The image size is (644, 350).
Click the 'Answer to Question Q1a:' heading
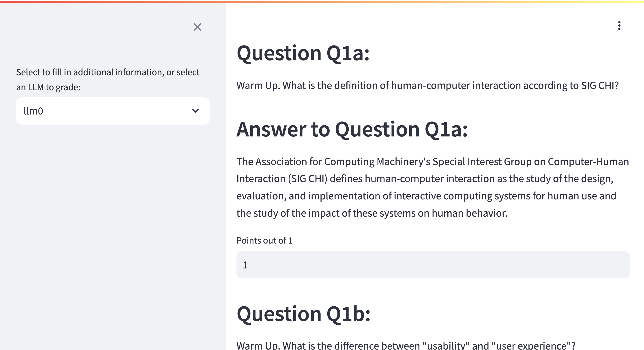[x=352, y=129]
